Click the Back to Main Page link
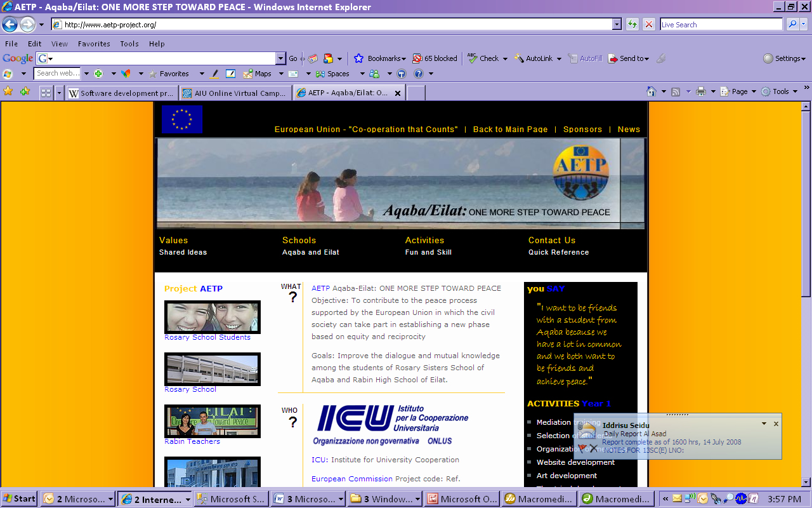This screenshot has height=508, width=812. click(x=510, y=129)
